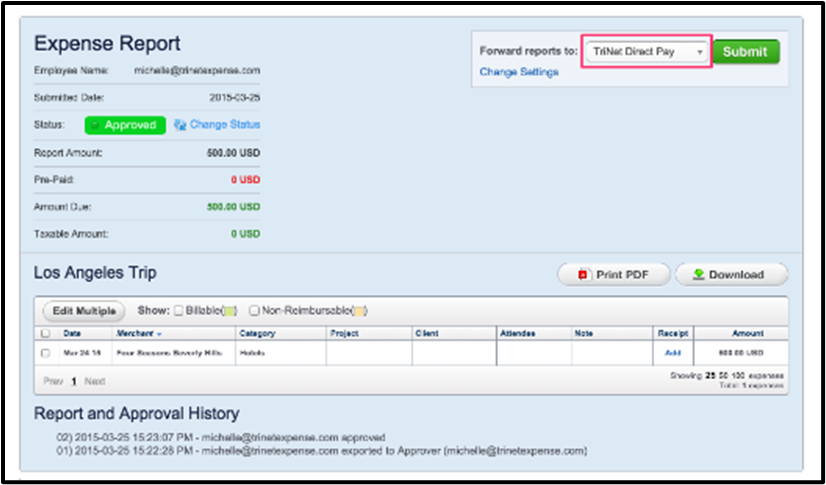The image size is (826, 485).
Task: Go to the Prev page
Action: coord(53,381)
